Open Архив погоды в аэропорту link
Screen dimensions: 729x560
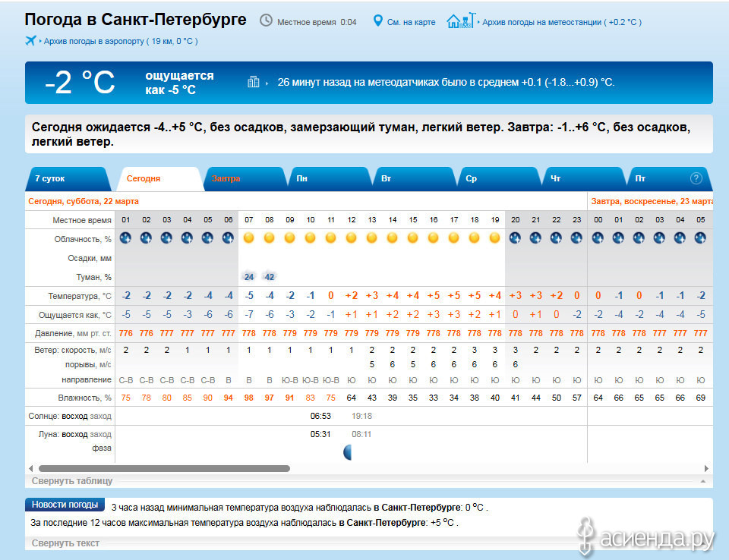click(121, 42)
